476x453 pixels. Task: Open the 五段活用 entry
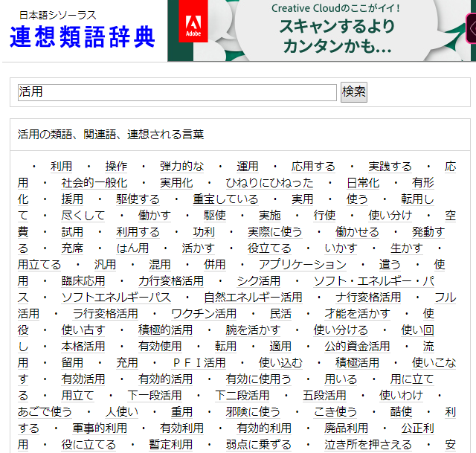(324, 396)
